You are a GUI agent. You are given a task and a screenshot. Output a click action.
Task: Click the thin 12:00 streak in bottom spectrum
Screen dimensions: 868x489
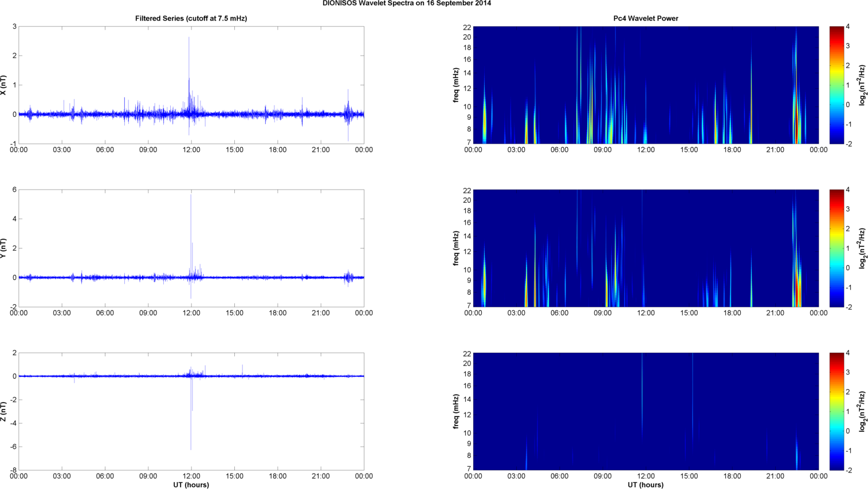(642, 395)
